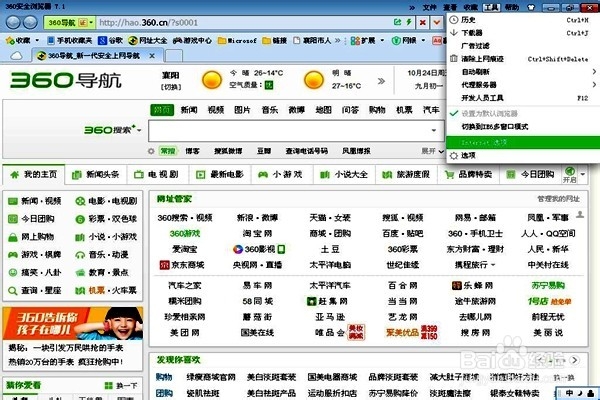Open 选项 with the gear icon
Viewport: 600px width, 400px height.
[523, 155]
